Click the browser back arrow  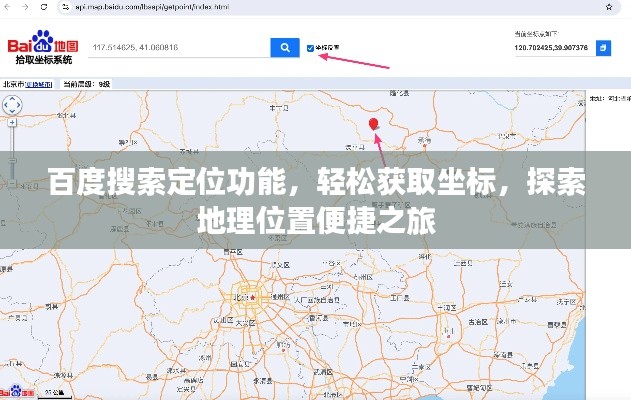pyautogui.click(x=9, y=8)
